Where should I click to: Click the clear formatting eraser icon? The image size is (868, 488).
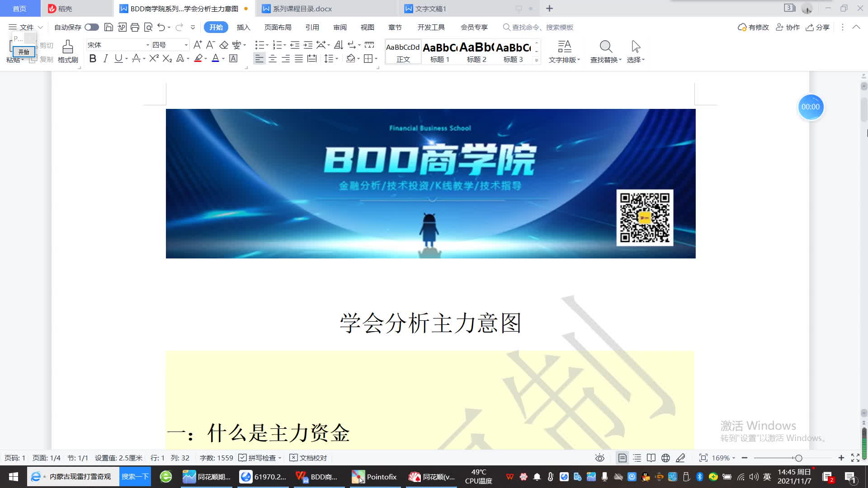[224, 45]
